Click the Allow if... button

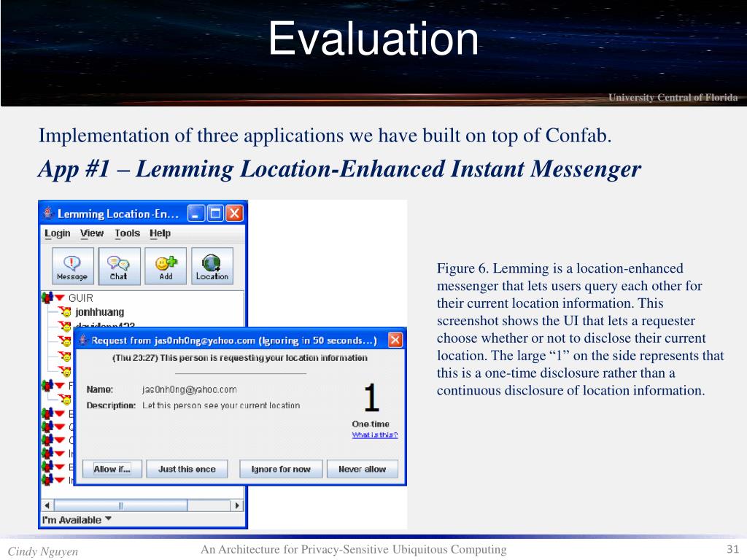point(112,469)
